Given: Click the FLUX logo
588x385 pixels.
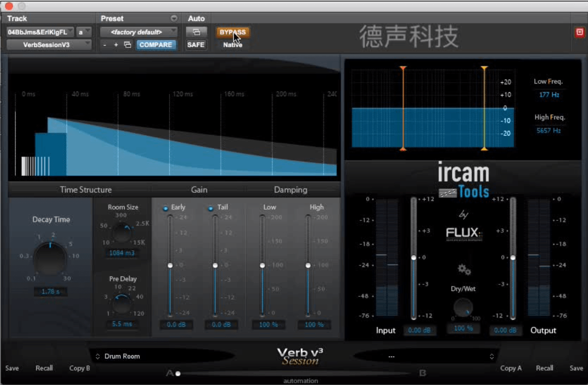Looking at the screenshot, I should 464,233.
